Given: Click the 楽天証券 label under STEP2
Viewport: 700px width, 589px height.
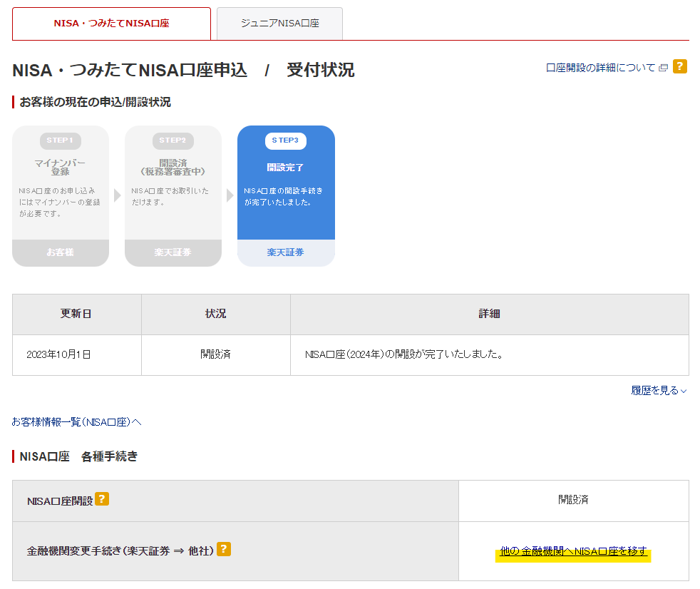Looking at the screenshot, I should (173, 252).
